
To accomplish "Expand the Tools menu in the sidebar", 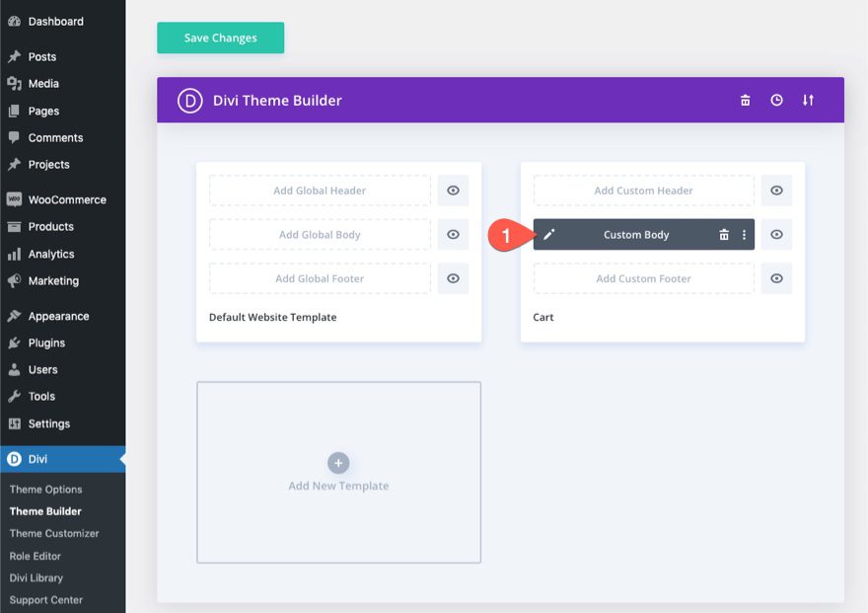I will pyautogui.click(x=38, y=396).
